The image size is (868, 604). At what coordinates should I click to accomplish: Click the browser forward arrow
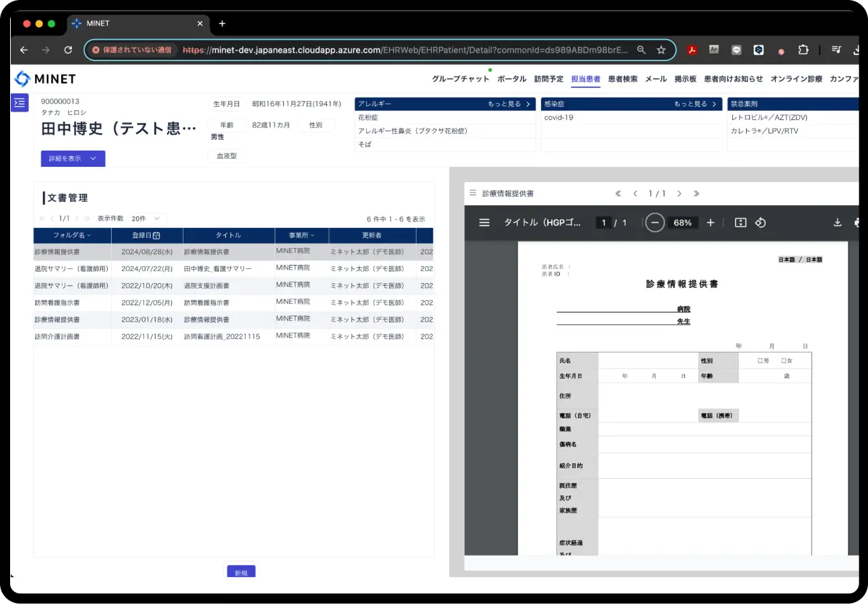(46, 50)
